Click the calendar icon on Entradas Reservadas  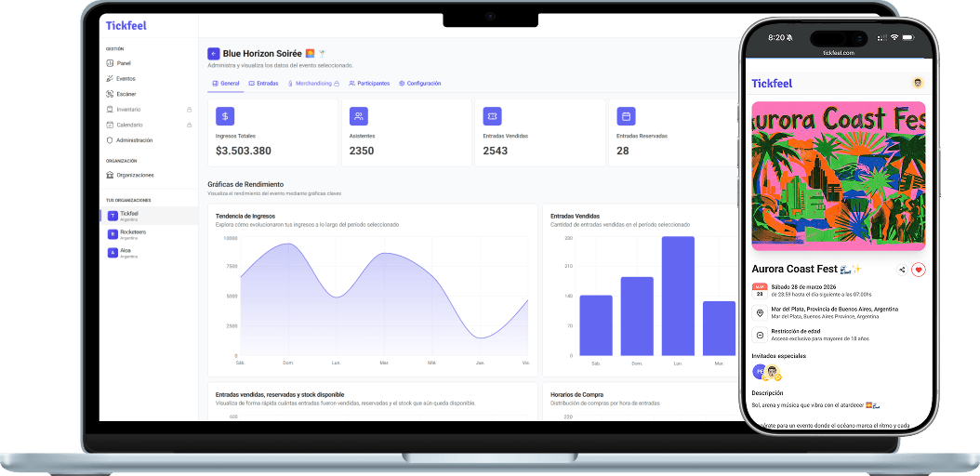(627, 116)
